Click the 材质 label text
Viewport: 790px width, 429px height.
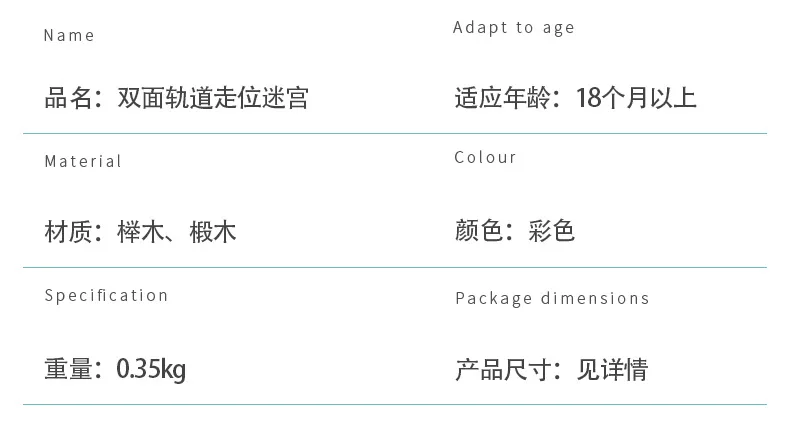[68, 232]
